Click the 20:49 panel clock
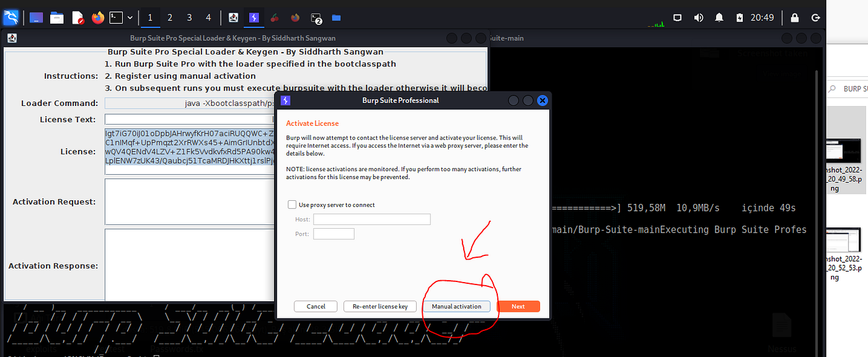This screenshot has height=357, width=868. [762, 17]
